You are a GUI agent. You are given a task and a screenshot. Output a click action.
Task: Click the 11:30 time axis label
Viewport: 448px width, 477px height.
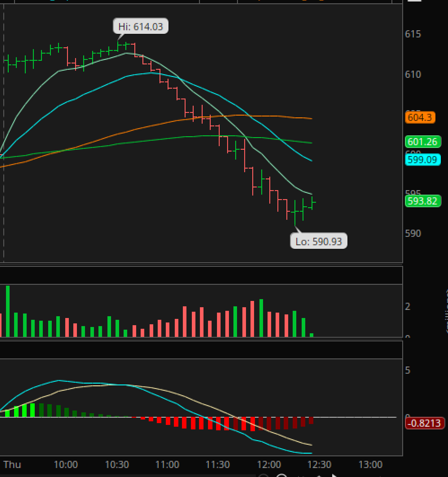click(x=218, y=464)
